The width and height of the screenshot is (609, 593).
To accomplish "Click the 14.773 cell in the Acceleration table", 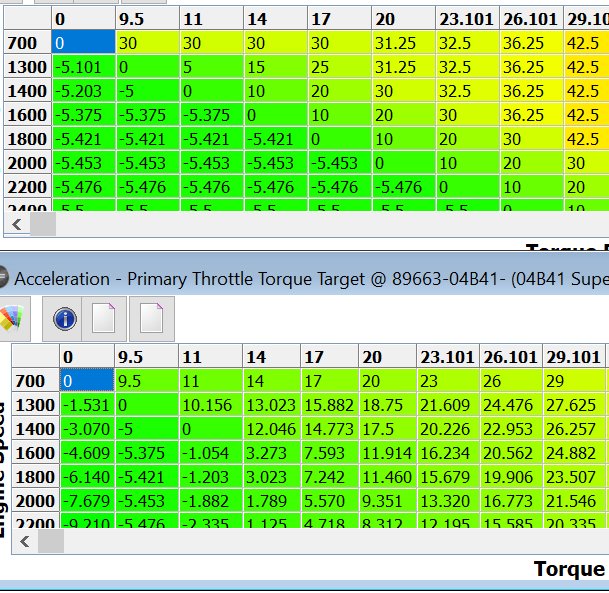I will point(329,429).
